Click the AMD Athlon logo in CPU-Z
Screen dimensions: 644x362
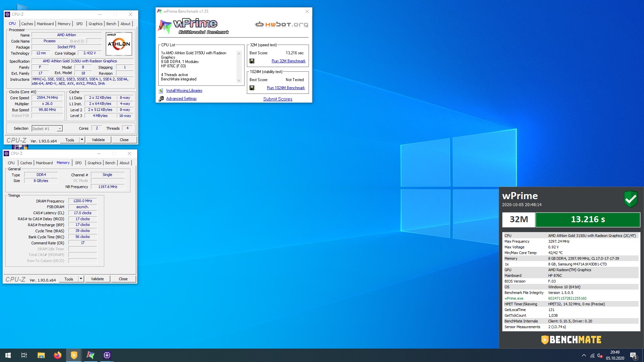tap(119, 44)
